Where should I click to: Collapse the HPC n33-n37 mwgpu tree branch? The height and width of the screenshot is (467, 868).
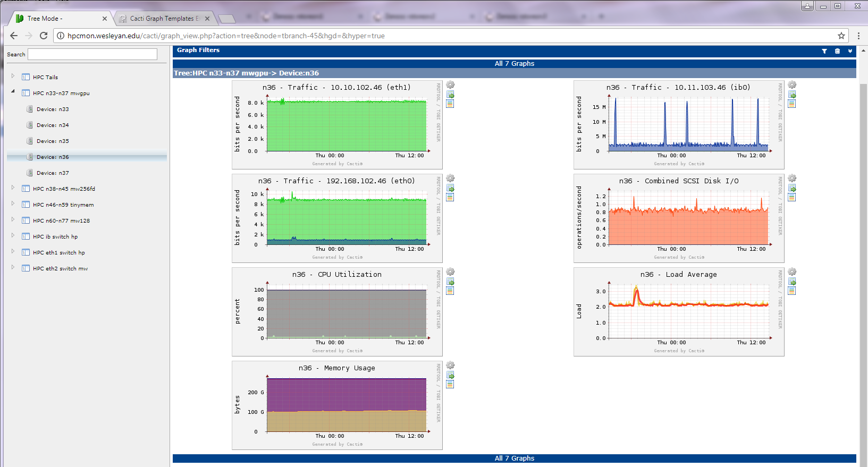coord(13,91)
